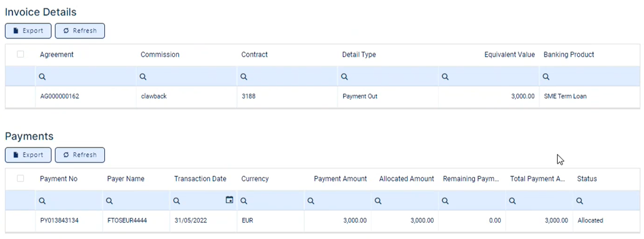Viewport: 644px width, 239px height.
Task: Select the PY013843134 payment row
Action: (60, 220)
